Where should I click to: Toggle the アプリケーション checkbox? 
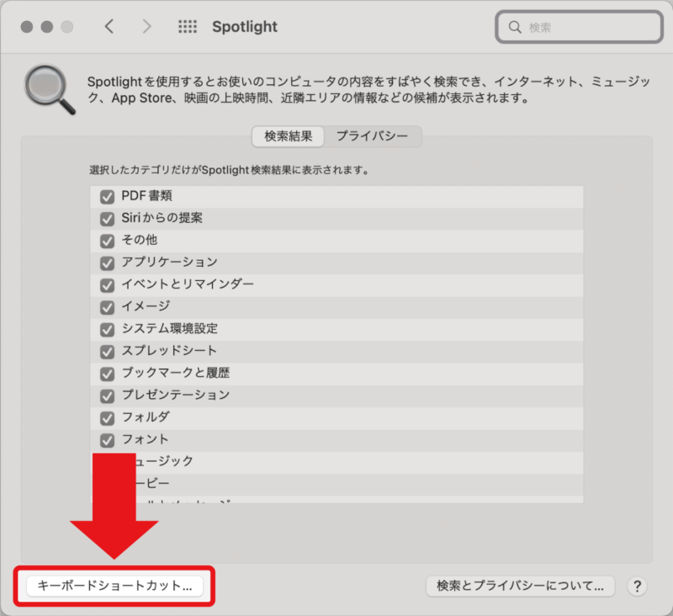point(107,263)
